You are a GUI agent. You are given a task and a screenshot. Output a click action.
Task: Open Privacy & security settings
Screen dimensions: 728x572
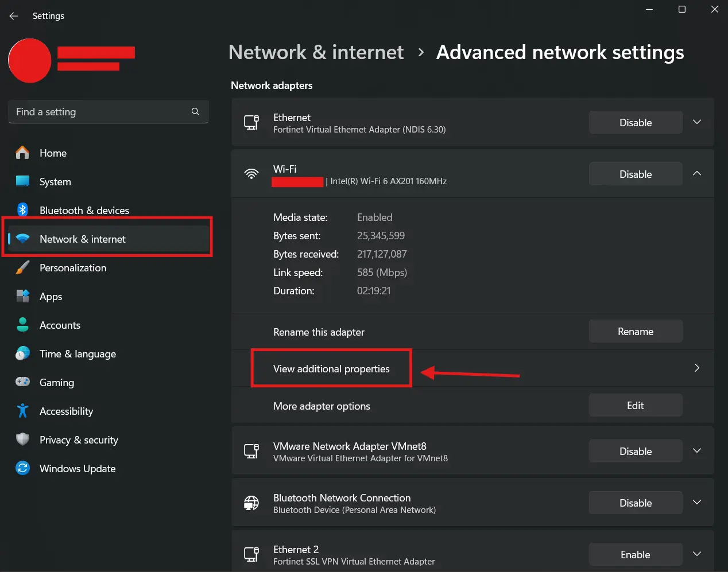109,440
